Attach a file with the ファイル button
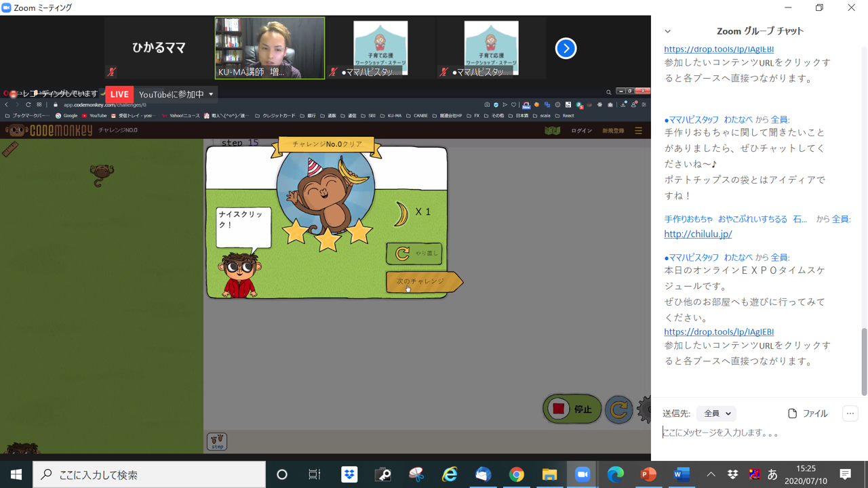 [x=808, y=413]
